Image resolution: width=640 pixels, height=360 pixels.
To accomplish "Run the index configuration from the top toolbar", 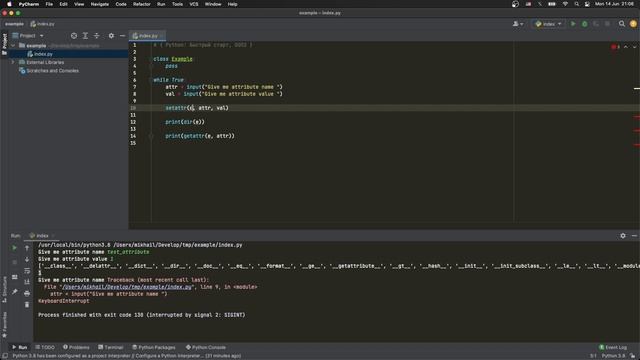I will click(573, 24).
